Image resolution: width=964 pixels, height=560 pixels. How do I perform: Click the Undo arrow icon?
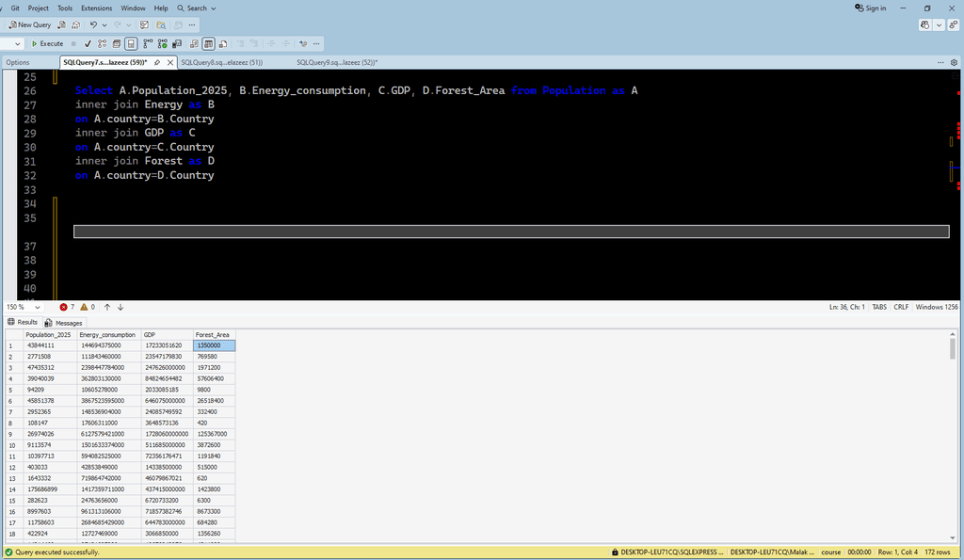(x=92, y=24)
